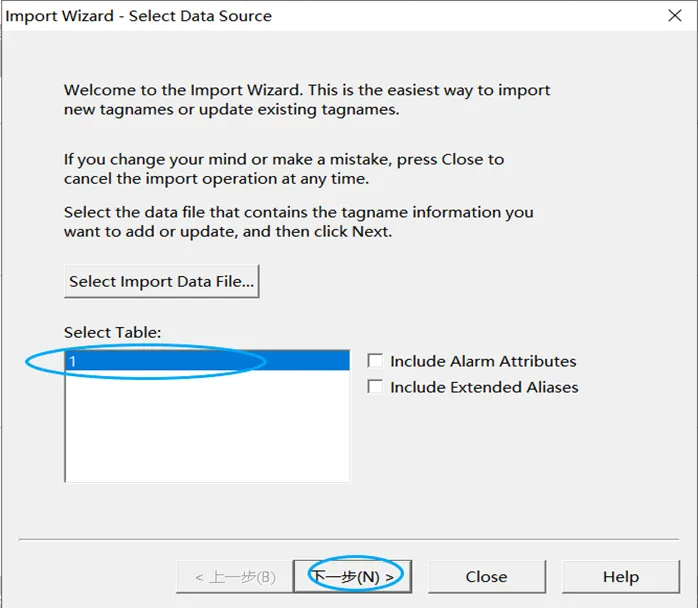Click the 'Include Alarm Attributes' label text
Viewport: 698px width, 608px height.
483,361
